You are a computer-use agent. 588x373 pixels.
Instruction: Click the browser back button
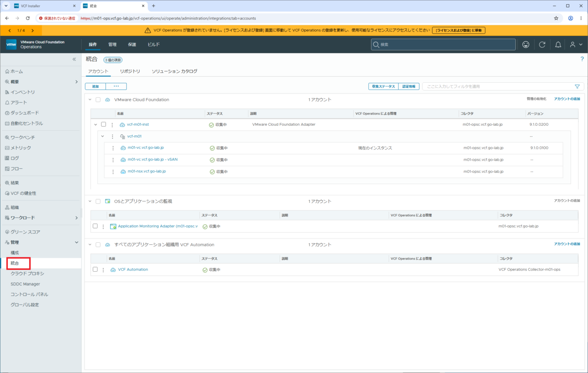(6, 18)
